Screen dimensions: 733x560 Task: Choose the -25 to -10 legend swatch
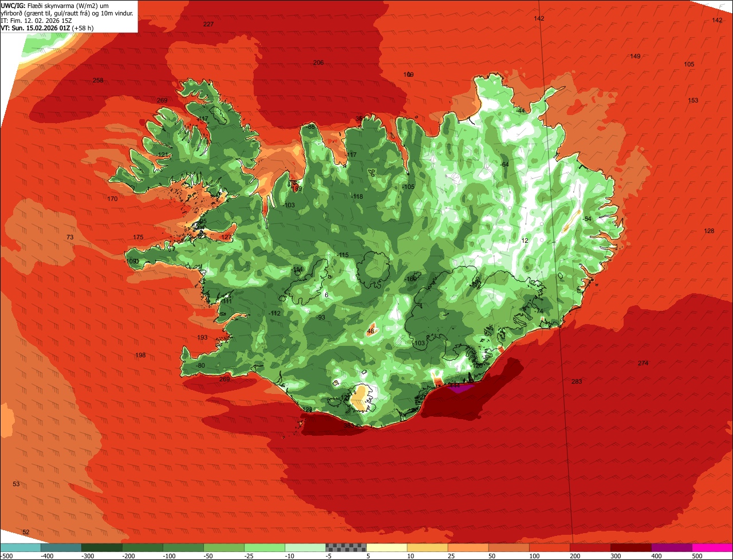(x=265, y=547)
